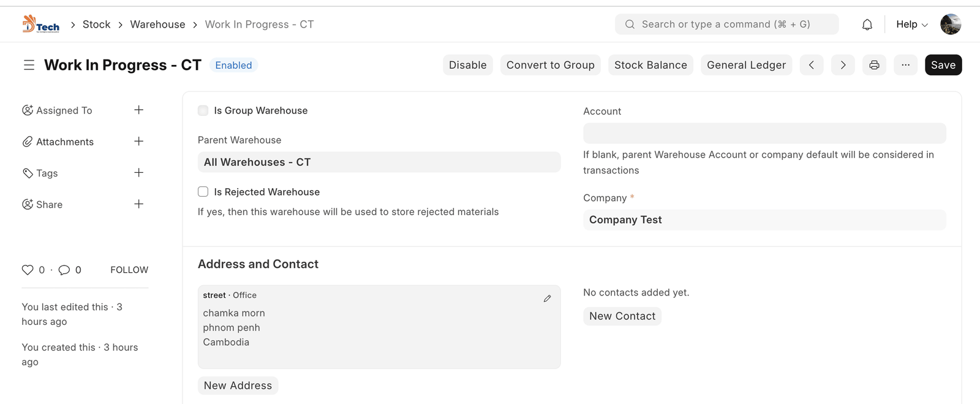Add an attachment with plus icon

(138, 142)
